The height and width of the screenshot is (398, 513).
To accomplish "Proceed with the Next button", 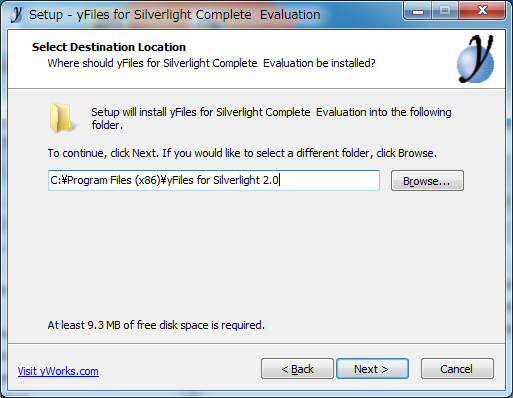I will coord(372,369).
